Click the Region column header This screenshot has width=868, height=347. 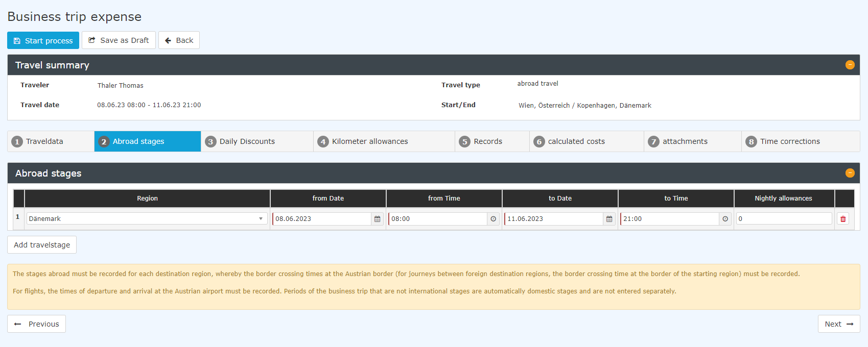[x=147, y=199]
